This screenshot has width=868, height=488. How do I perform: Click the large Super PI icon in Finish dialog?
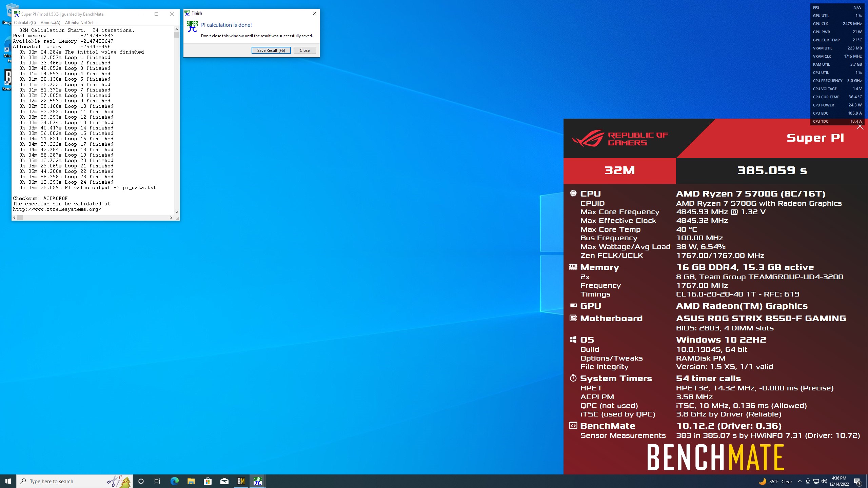[192, 26]
